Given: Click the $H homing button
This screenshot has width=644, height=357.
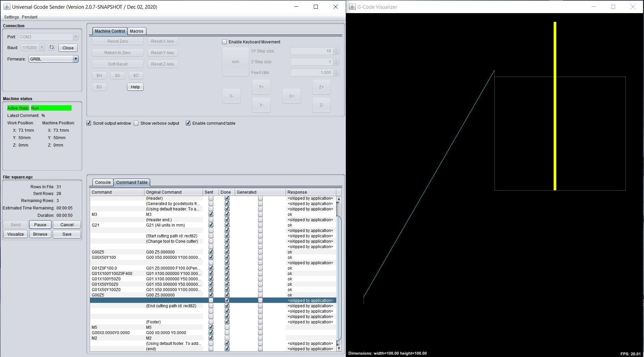Looking at the screenshot, I should click(99, 75).
